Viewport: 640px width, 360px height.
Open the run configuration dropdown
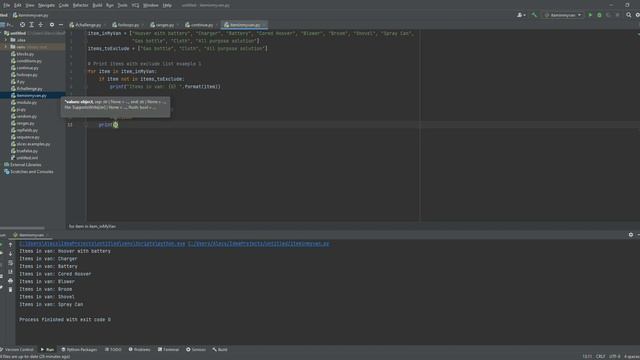pyautogui.click(x=562, y=15)
